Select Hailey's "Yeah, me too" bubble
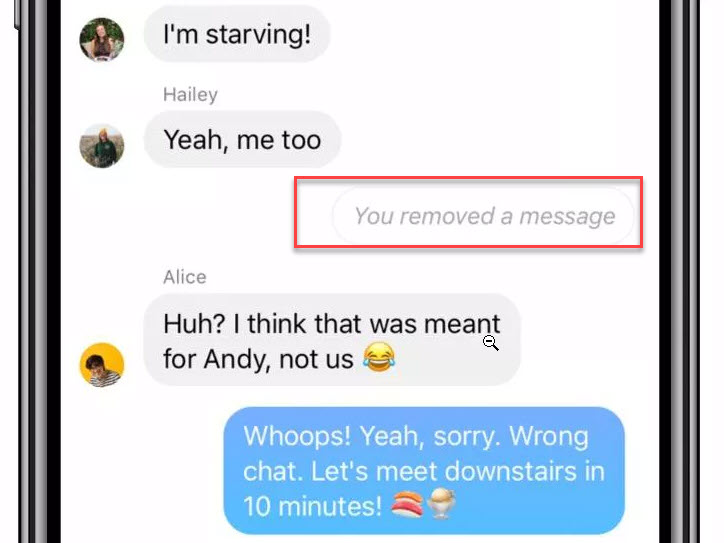Viewport: 724px width, 543px height. [x=242, y=139]
